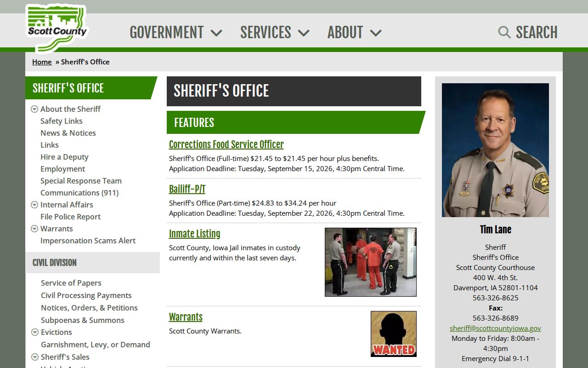Expand the About the Sheriff arrow icon
This screenshot has height=368, width=588.
click(34, 109)
